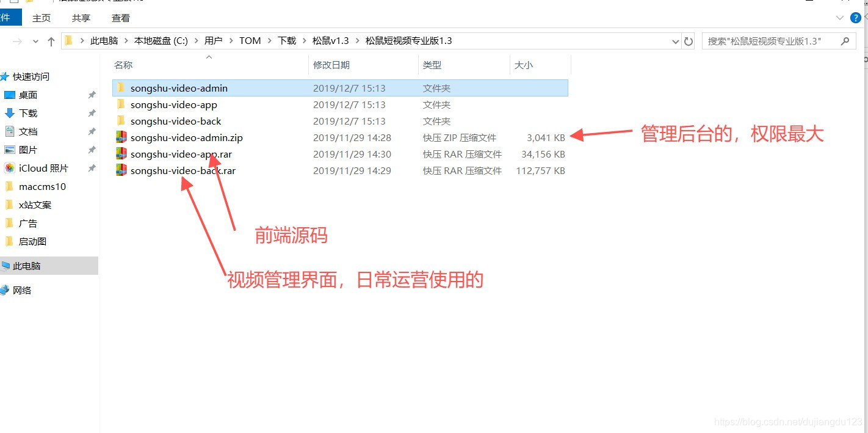Viewport: 868px width, 433px height.
Task: Click the pin icon next to 桌面
Action: 92,95
